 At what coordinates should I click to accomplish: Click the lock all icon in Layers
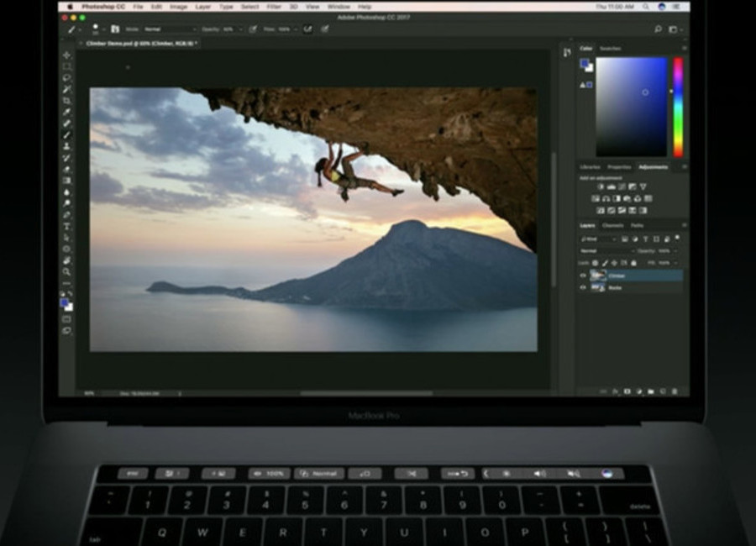tap(633, 263)
